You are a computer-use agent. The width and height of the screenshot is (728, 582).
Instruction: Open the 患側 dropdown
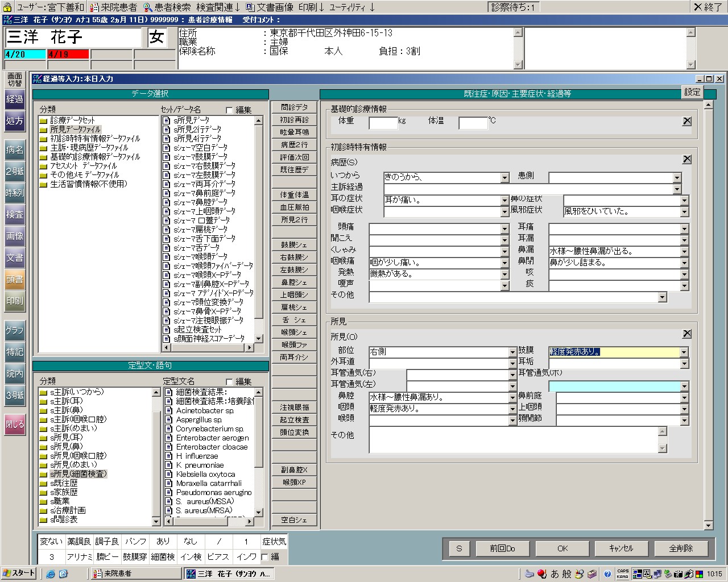[677, 178]
